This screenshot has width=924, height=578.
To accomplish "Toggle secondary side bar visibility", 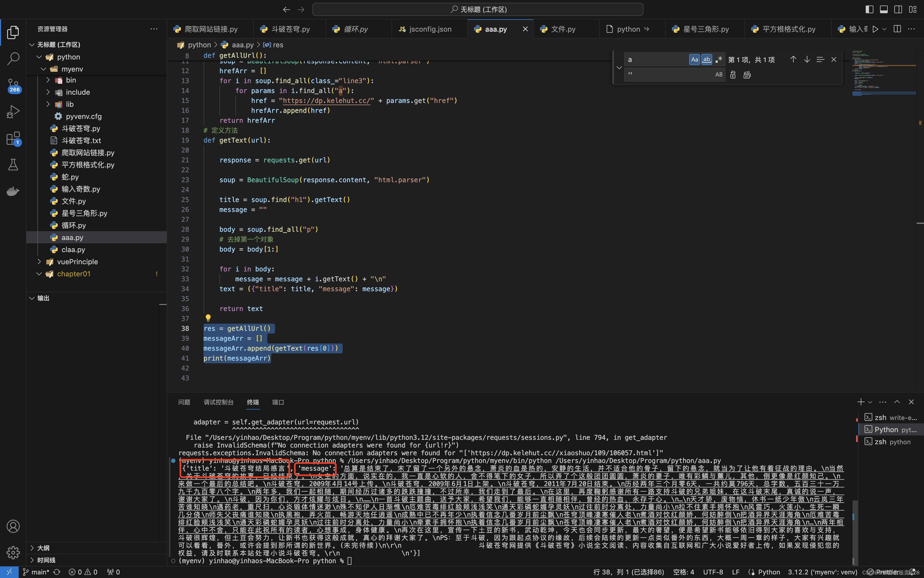I will (898, 9).
